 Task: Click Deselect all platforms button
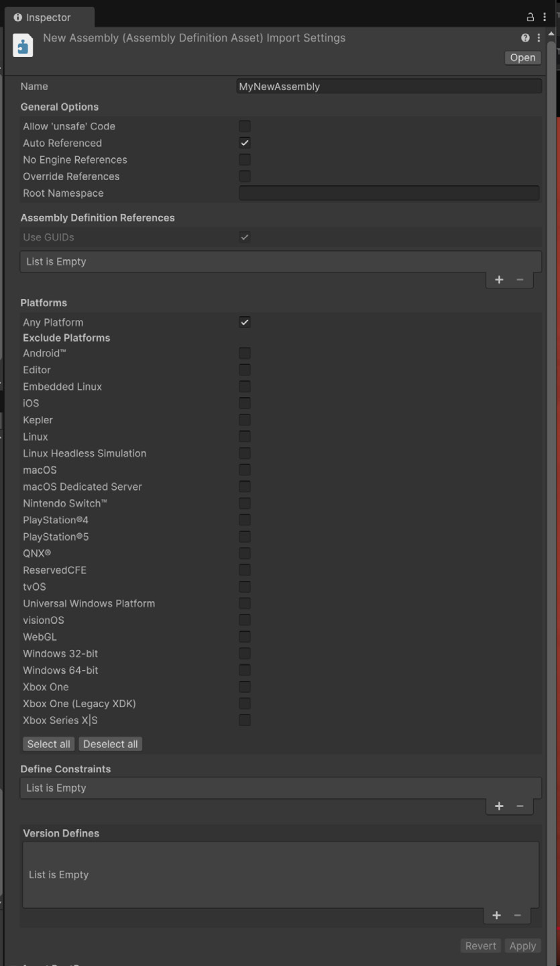[x=111, y=744]
